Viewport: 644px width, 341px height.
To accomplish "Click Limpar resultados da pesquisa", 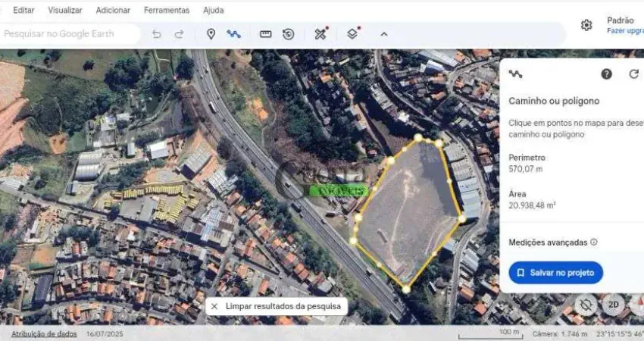I will tap(283, 306).
